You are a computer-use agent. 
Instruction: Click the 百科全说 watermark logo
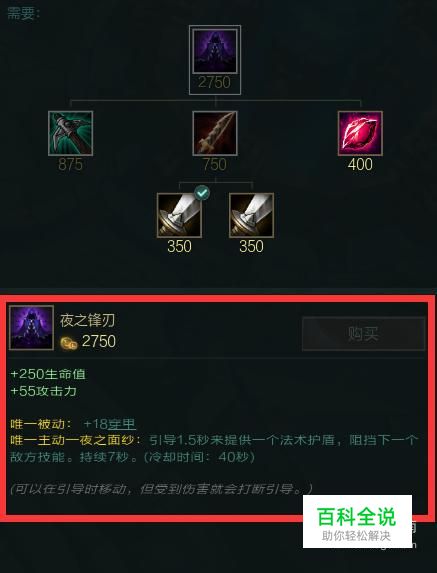[x=357, y=521]
